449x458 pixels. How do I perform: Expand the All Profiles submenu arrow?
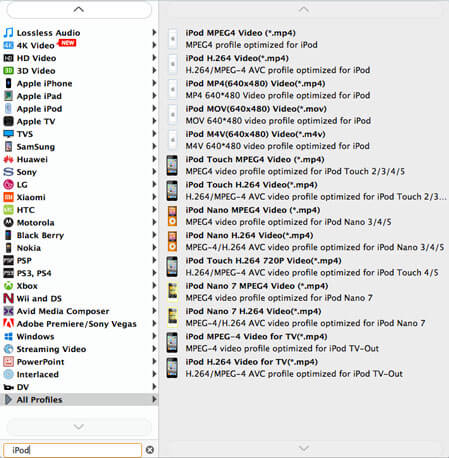pos(154,399)
